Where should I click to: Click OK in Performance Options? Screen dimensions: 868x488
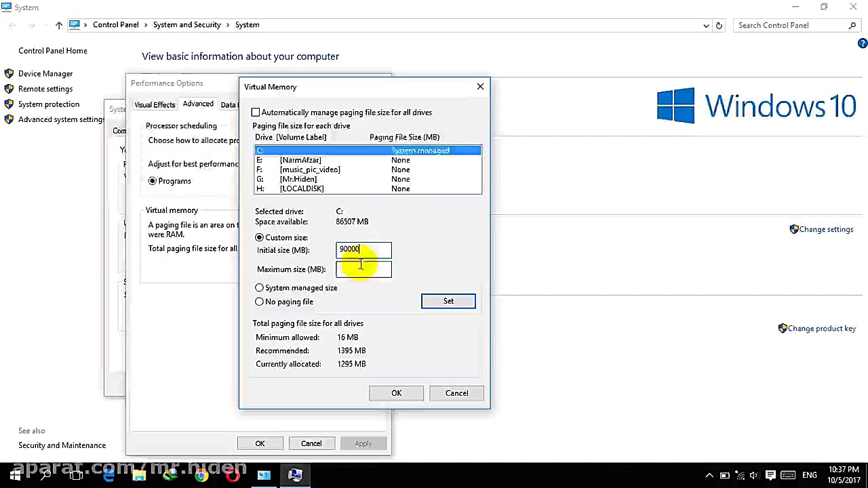click(260, 443)
